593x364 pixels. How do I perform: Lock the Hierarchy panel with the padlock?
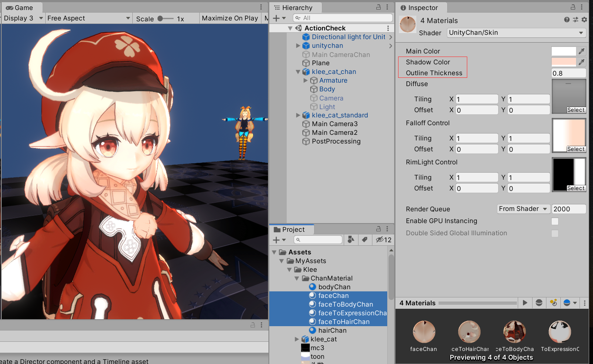pos(379,7)
